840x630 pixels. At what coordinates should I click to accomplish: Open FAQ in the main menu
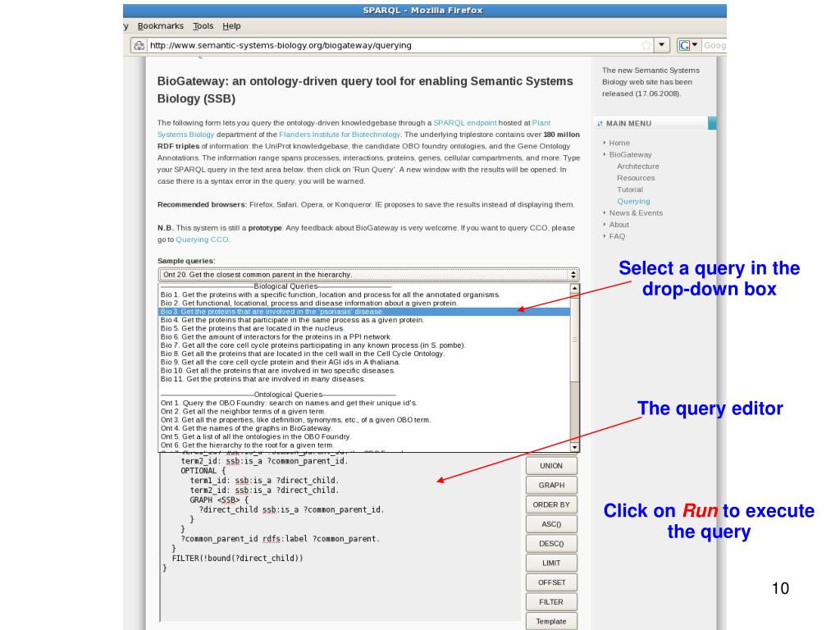click(x=617, y=236)
